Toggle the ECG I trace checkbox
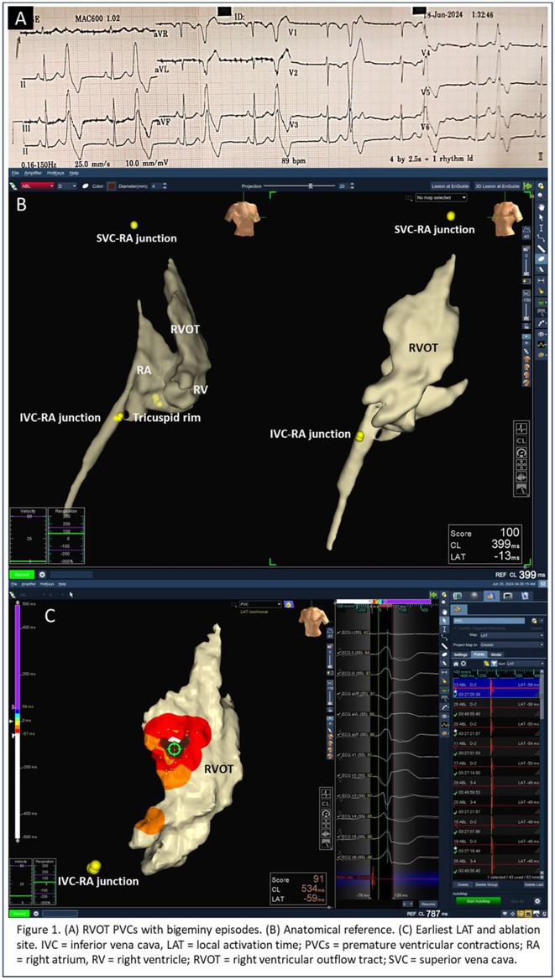Viewport: 555px width, 980px height. click(340, 633)
